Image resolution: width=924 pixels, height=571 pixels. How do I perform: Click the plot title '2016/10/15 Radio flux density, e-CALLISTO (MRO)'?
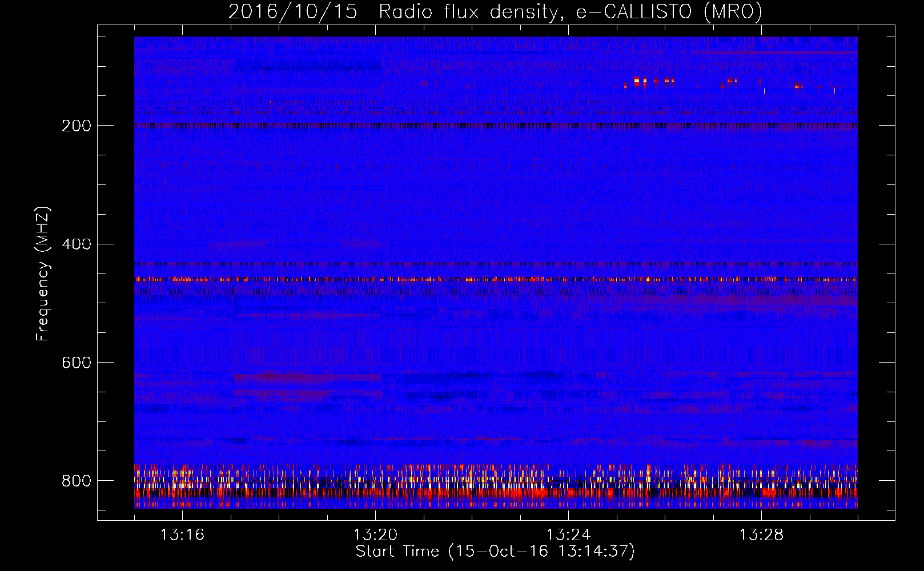tap(495, 11)
